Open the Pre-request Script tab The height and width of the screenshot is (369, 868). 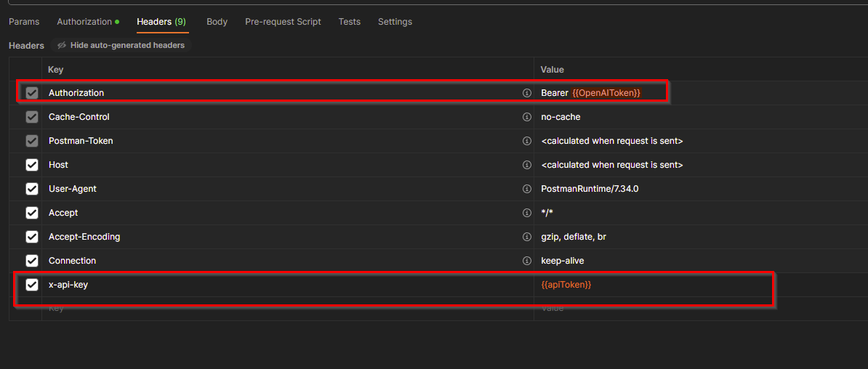coord(283,22)
